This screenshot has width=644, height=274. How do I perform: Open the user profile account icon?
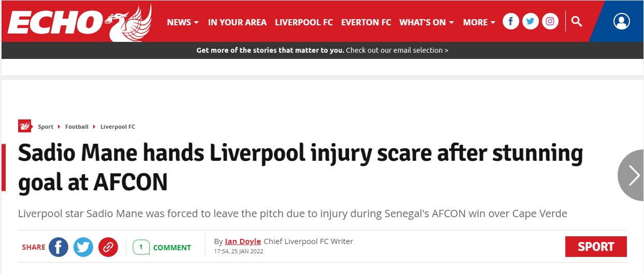621,22
